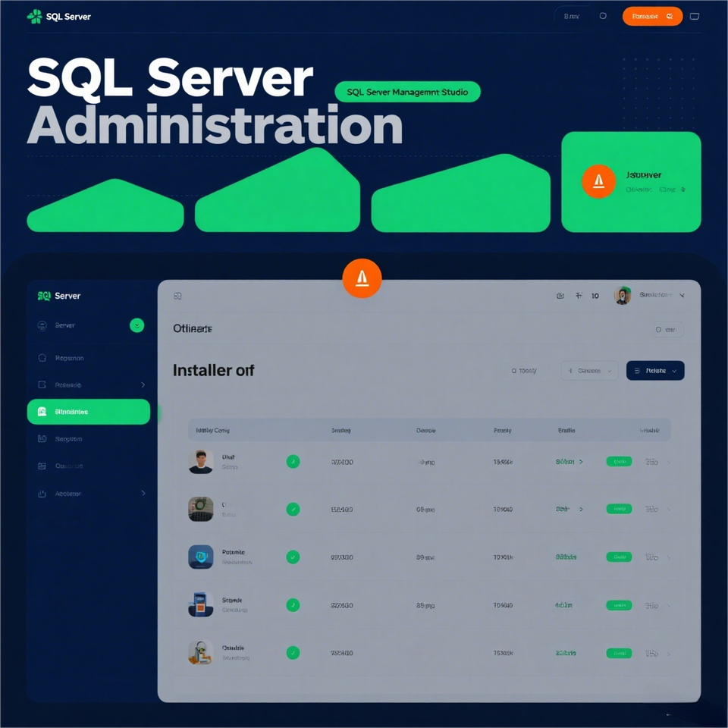Click the SQL Server Management Studio badge
The width and height of the screenshot is (728, 728).
click(x=407, y=92)
